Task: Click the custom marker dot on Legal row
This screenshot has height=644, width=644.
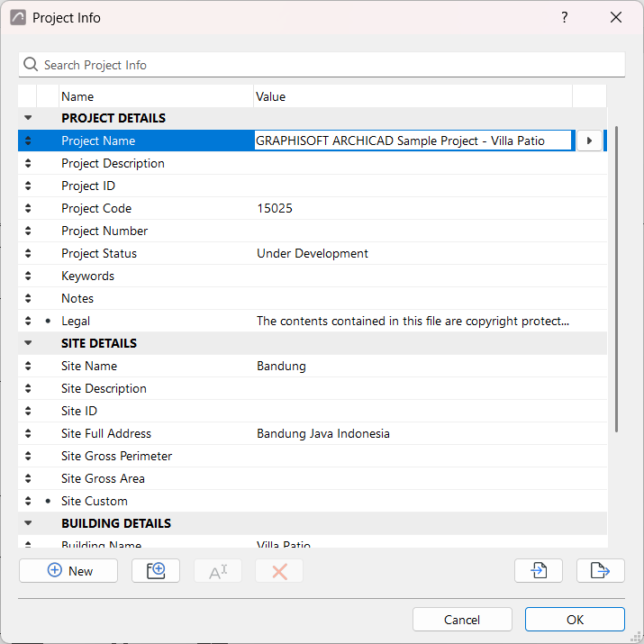Action: [48, 321]
